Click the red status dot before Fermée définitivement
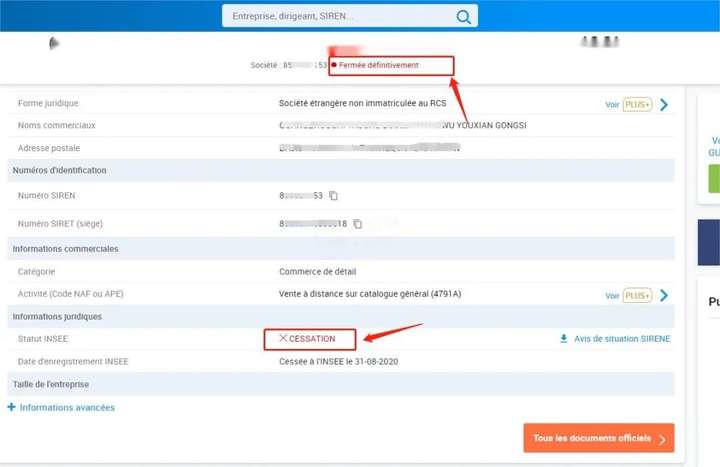720x467 pixels. click(334, 65)
